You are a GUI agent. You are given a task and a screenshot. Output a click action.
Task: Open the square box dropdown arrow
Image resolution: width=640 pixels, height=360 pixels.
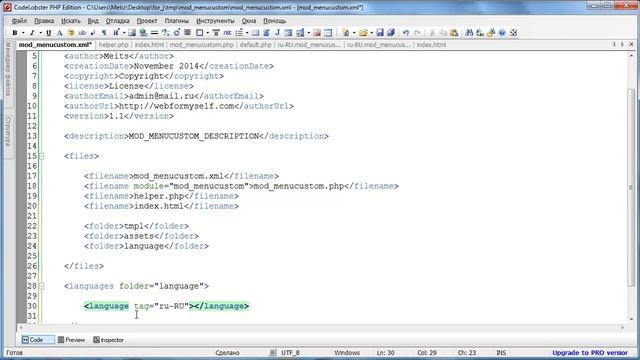[207, 33]
